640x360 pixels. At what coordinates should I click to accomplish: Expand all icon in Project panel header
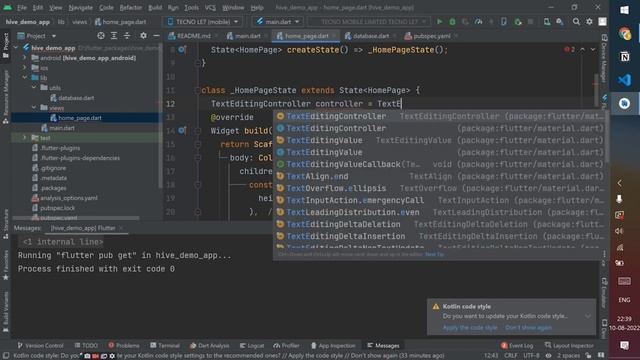(x=114, y=36)
